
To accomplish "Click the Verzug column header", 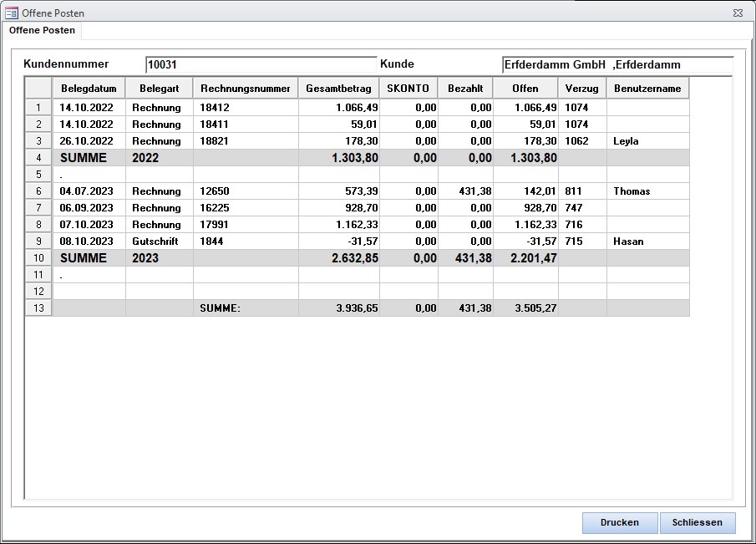I will (x=581, y=89).
